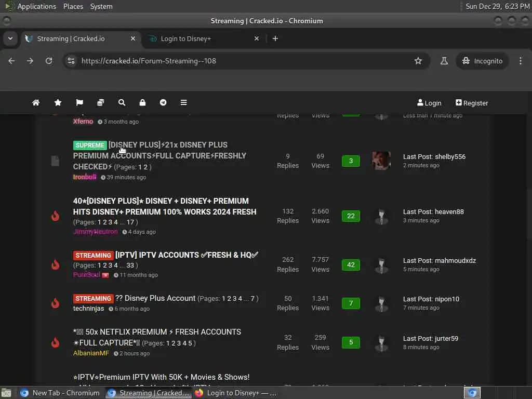Image resolution: width=532 pixels, height=399 pixels.
Task: Open Chromium labs flask icon
Action: coord(444,61)
